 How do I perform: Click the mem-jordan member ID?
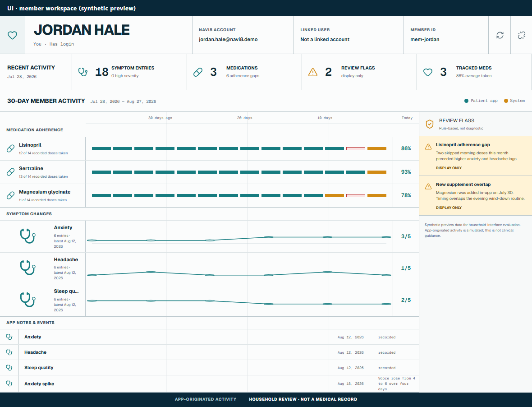(x=425, y=39)
